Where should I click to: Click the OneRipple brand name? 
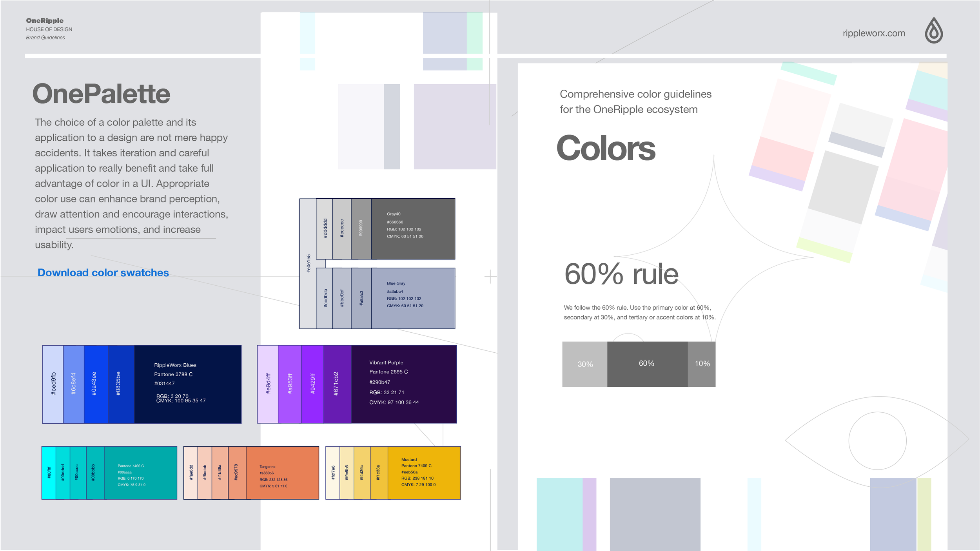point(45,20)
